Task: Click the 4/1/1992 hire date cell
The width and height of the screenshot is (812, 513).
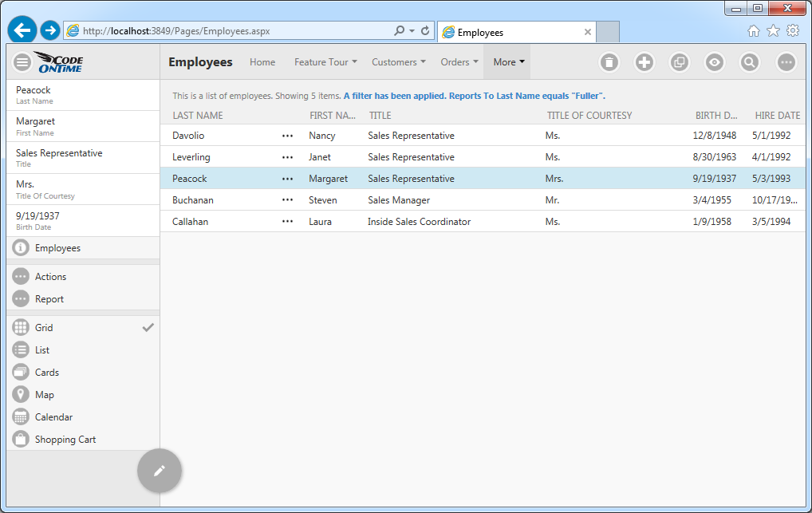Action: click(771, 157)
